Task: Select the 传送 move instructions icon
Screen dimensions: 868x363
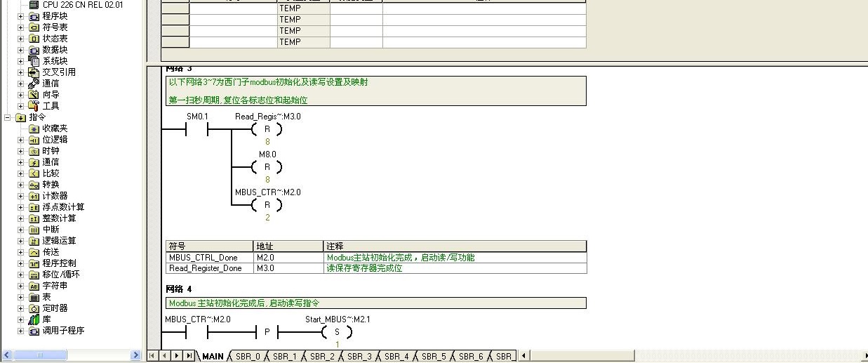Action: (34, 252)
